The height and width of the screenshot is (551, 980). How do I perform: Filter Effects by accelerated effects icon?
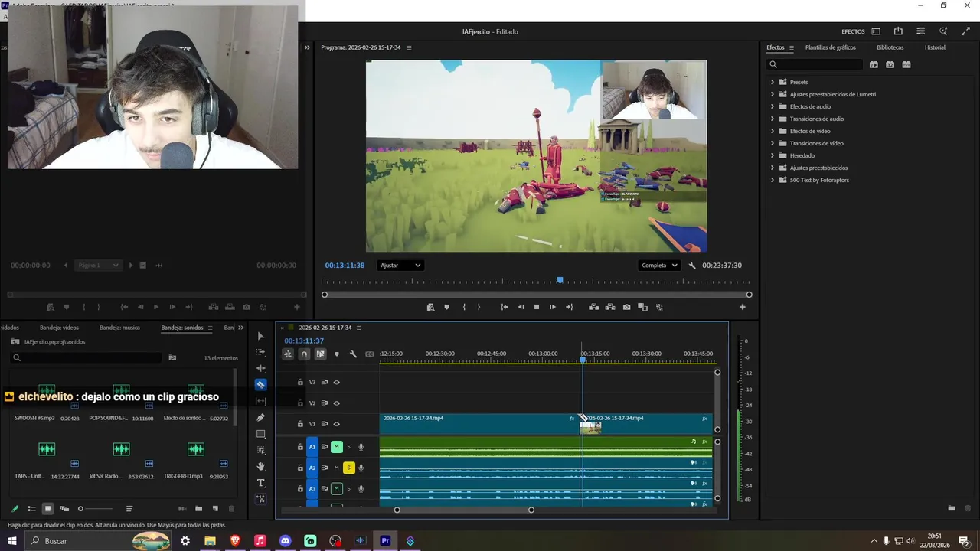874,64
